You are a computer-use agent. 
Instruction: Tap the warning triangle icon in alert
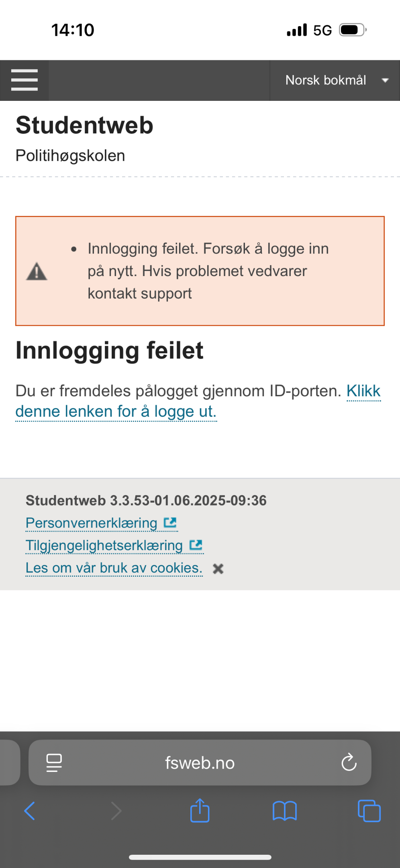pyautogui.click(x=37, y=271)
